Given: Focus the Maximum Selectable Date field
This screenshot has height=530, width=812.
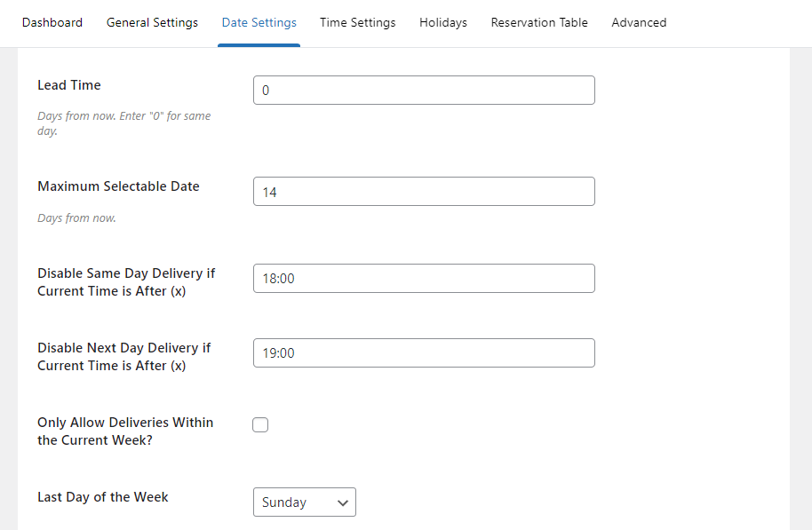Looking at the screenshot, I should click(x=424, y=191).
